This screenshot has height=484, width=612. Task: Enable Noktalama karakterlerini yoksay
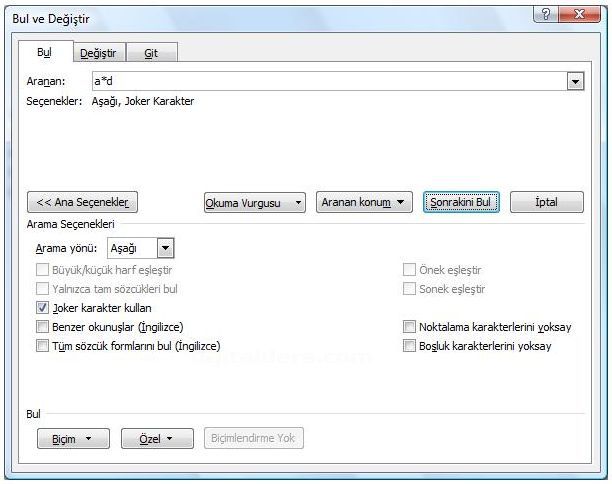(x=409, y=327)
